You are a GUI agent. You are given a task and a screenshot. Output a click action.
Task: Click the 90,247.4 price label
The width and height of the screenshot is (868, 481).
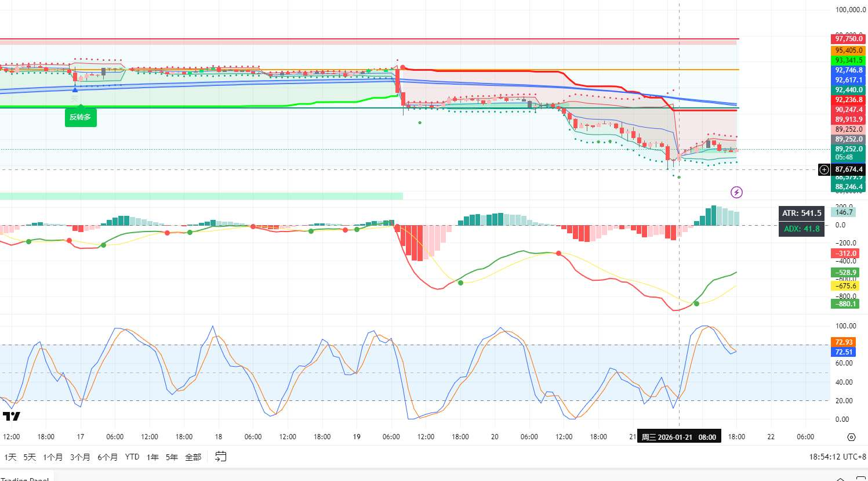[x=848, y=110]
